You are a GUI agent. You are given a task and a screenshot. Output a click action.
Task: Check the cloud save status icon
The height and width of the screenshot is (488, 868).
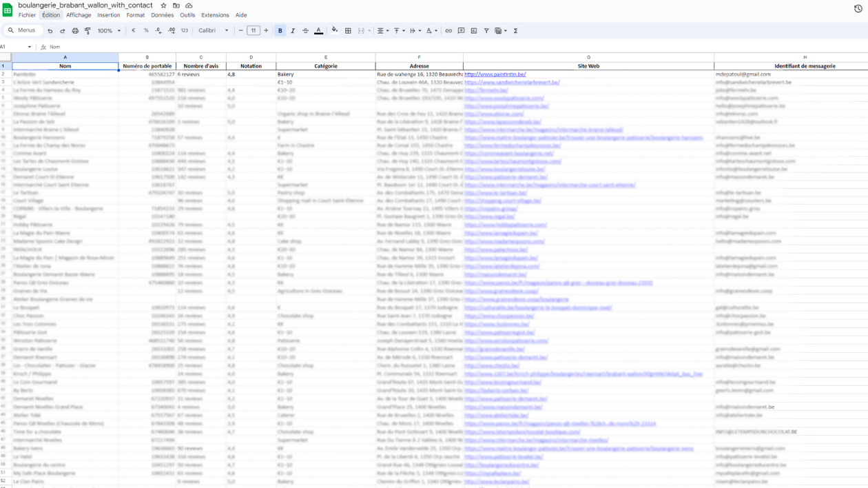point(189,6)
